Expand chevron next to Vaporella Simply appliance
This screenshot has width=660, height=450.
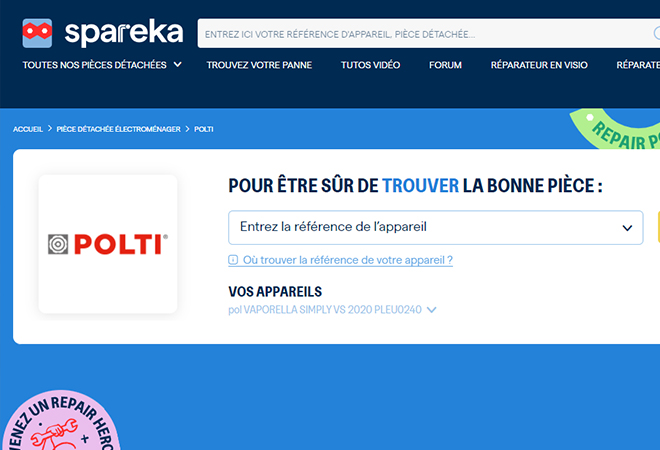431,310
